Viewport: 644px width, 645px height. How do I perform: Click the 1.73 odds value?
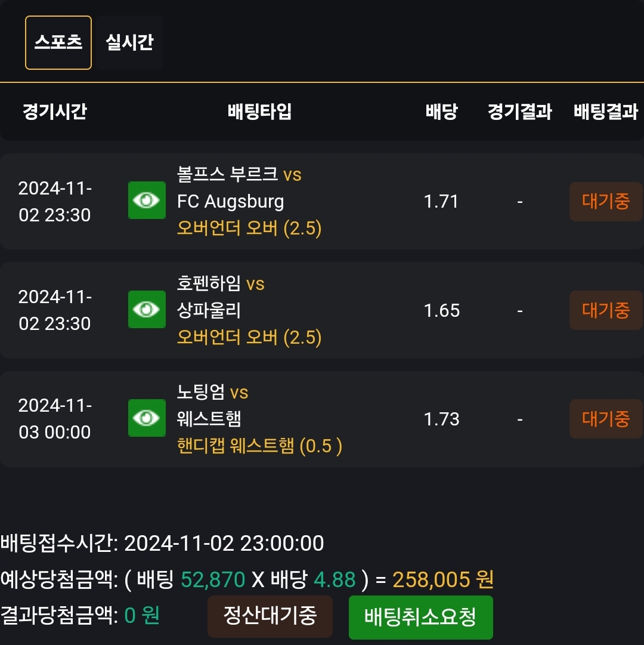point(441,419)
